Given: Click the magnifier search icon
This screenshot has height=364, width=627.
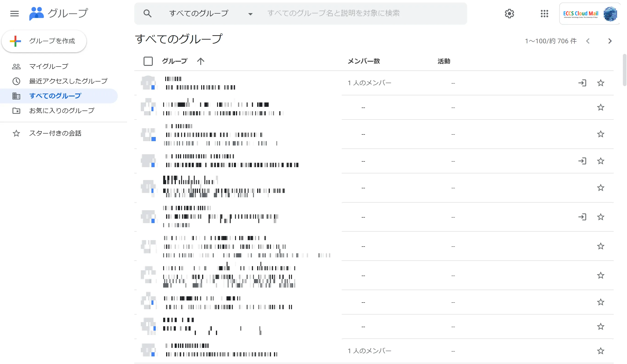Looking at the screenshot, I should click(x=147, y=13).
